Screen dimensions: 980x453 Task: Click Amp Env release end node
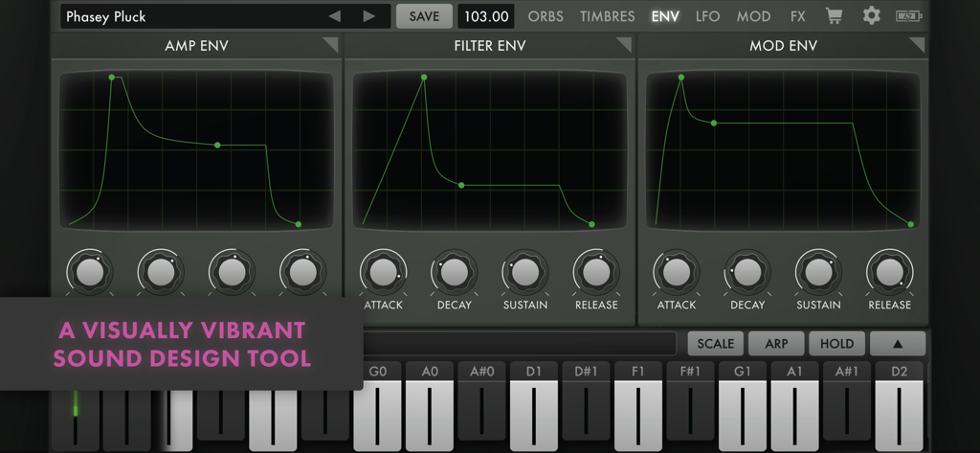[x=299, y=224]
